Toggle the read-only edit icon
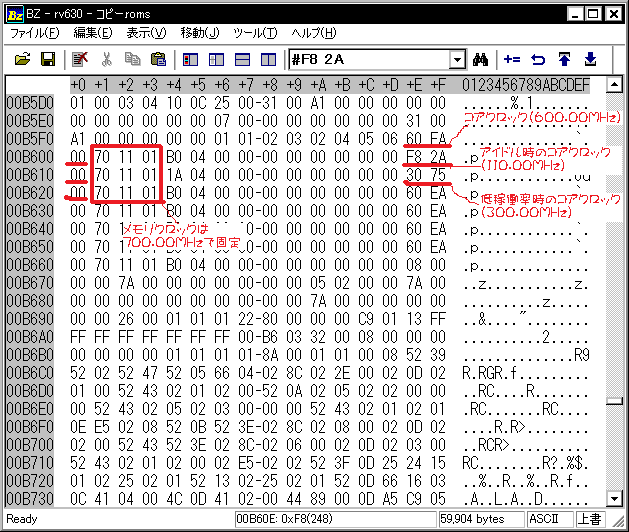 80,59
